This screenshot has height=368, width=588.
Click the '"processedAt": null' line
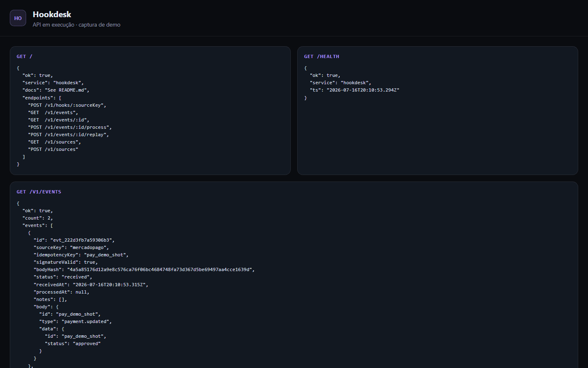coord(61,292)
